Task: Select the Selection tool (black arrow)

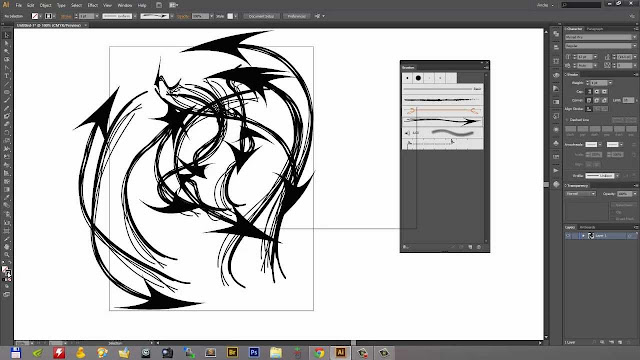Action: [x=7, y=36]
